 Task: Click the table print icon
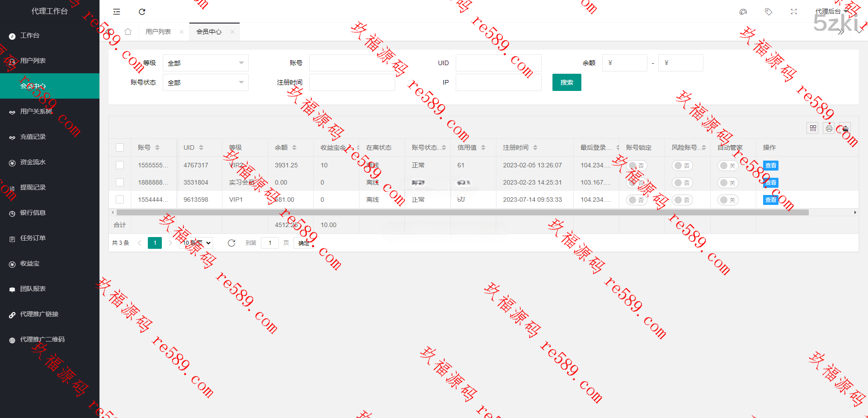pos(828,128)
